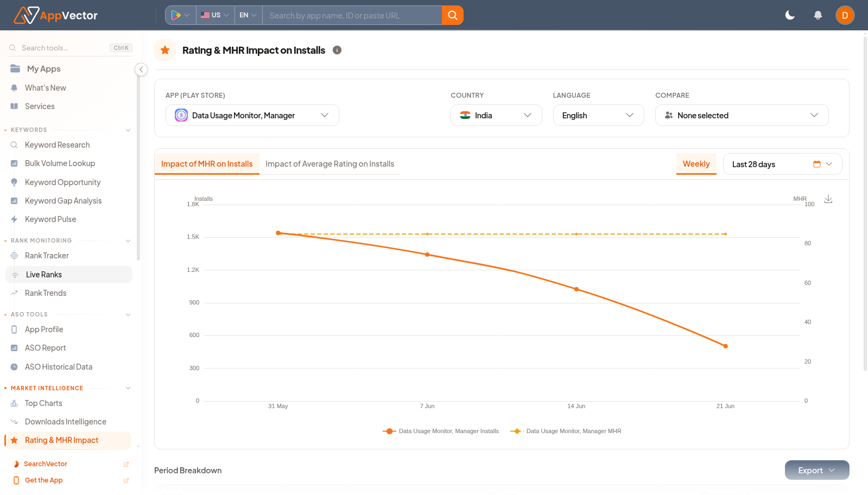
Task: Collapse the Market Intelligence section
Action: point(128,388)
